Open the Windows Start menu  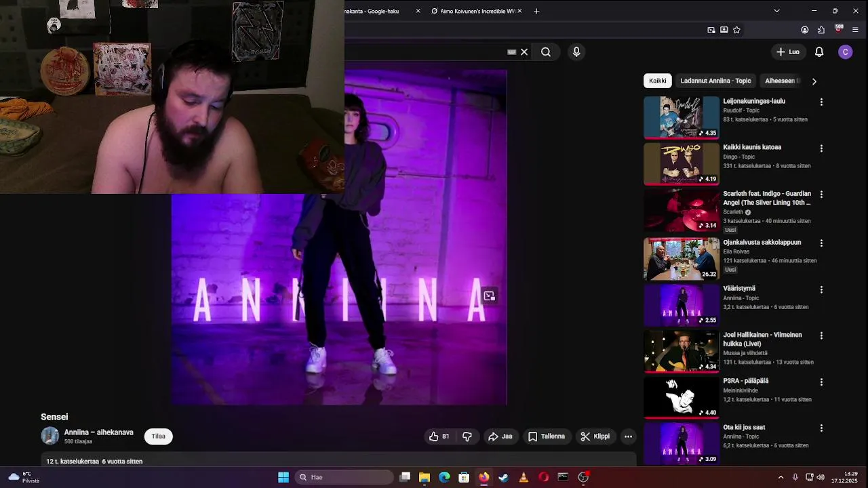click(x=283, y=477)
